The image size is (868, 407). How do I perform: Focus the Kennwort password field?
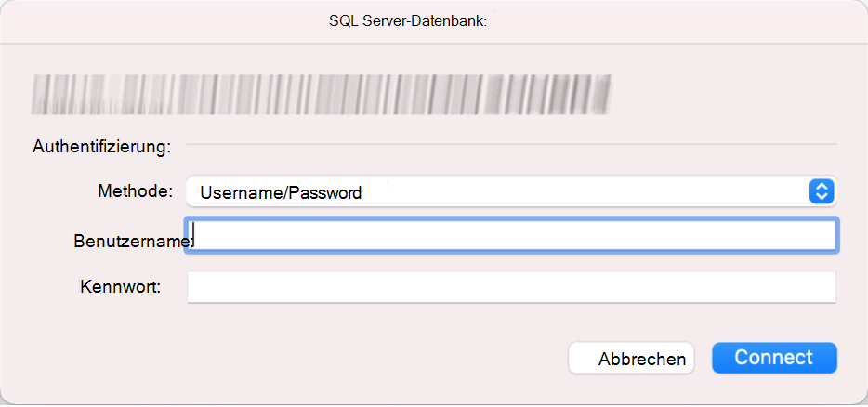511,287
